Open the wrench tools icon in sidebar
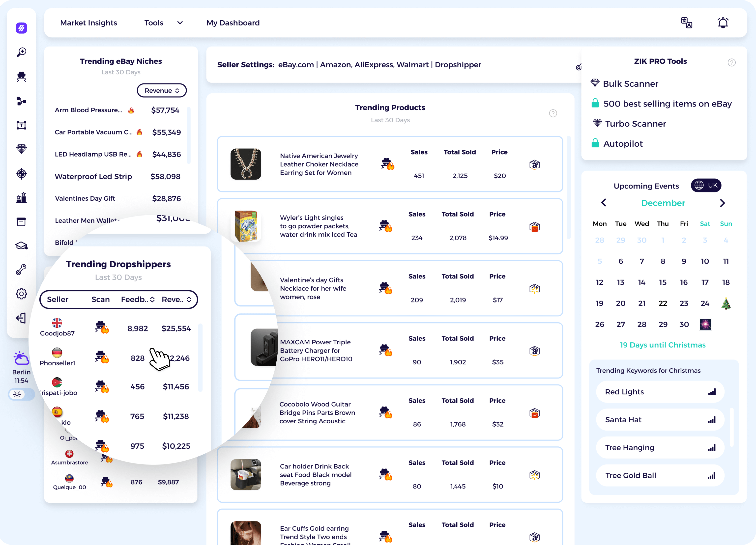Screen dimensions: 756x545 tap(21, 270)
